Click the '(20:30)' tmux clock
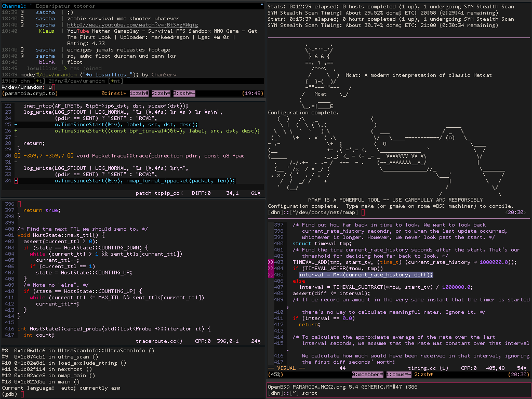This screenshot has width=532, height=399. 519,375
